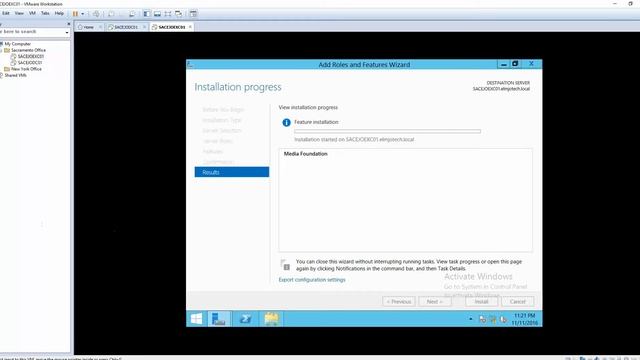Open the taskbar clock showing 11:21 PM
640x360 pixels.
click(524, 319)
